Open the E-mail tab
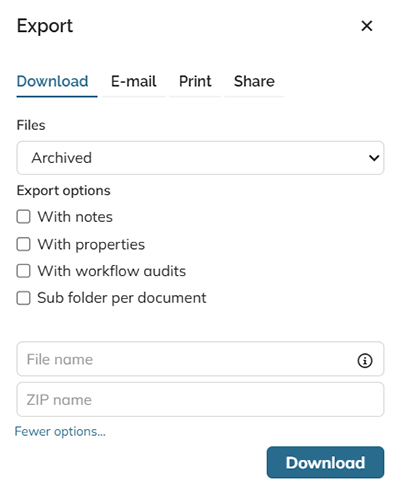 pos(134,81)
